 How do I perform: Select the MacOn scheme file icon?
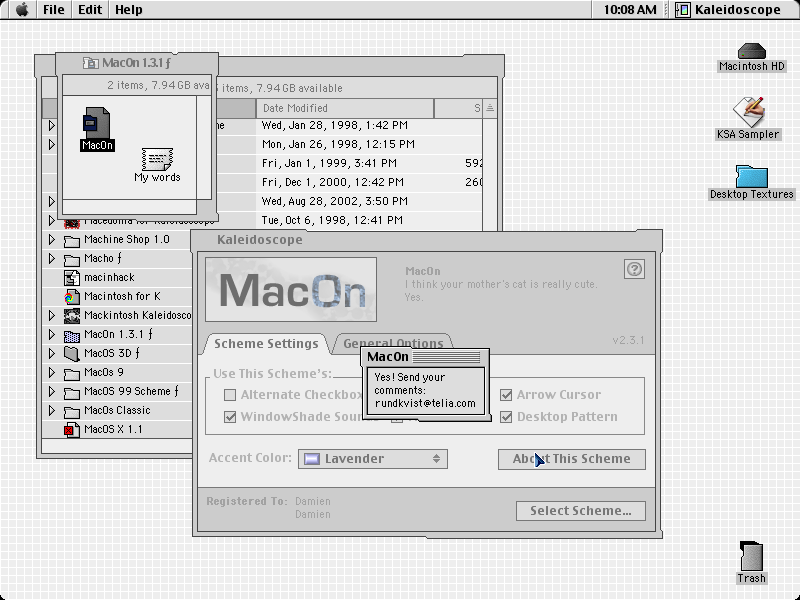(x=96, y=122)
